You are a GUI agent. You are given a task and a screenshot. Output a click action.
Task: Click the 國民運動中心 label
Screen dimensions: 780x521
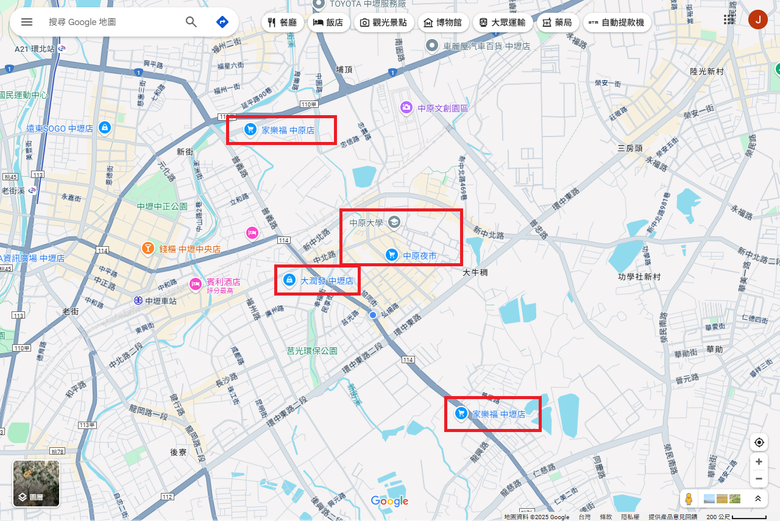24,95
